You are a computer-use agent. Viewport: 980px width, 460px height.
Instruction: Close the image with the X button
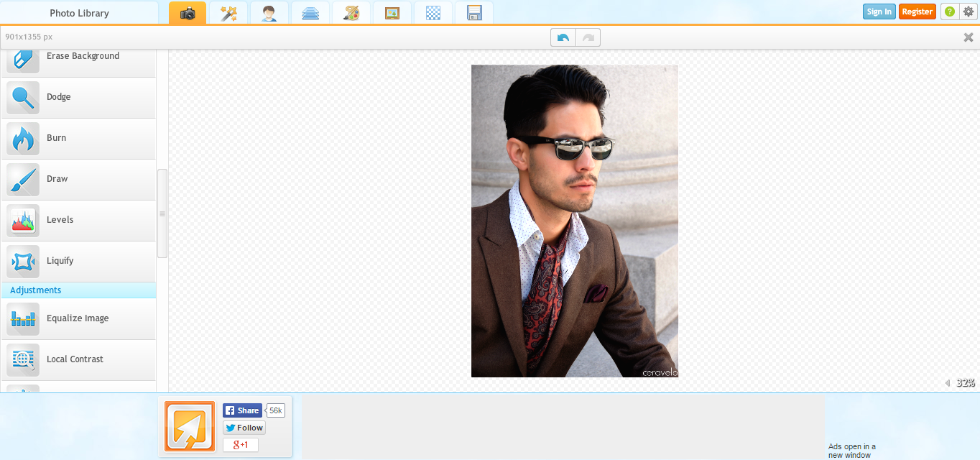(969, 37)
